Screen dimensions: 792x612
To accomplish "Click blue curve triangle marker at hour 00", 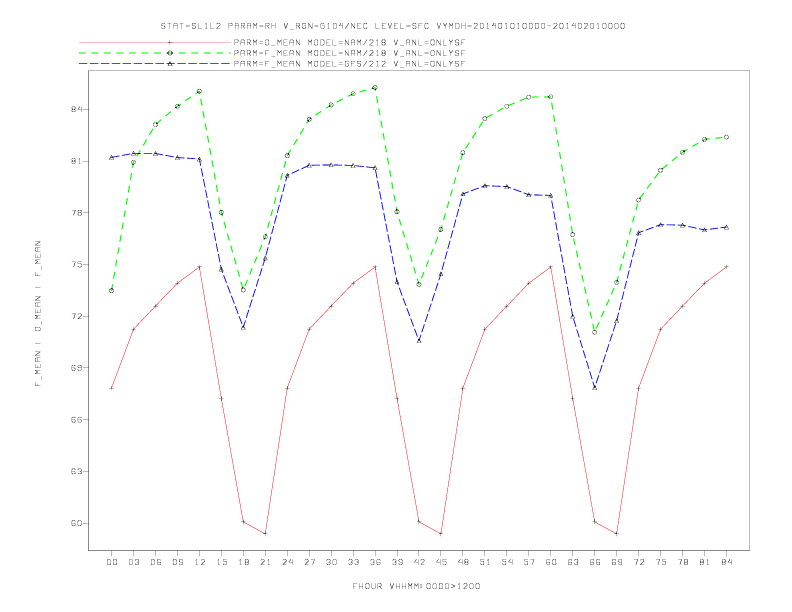I will coord(112,157).
